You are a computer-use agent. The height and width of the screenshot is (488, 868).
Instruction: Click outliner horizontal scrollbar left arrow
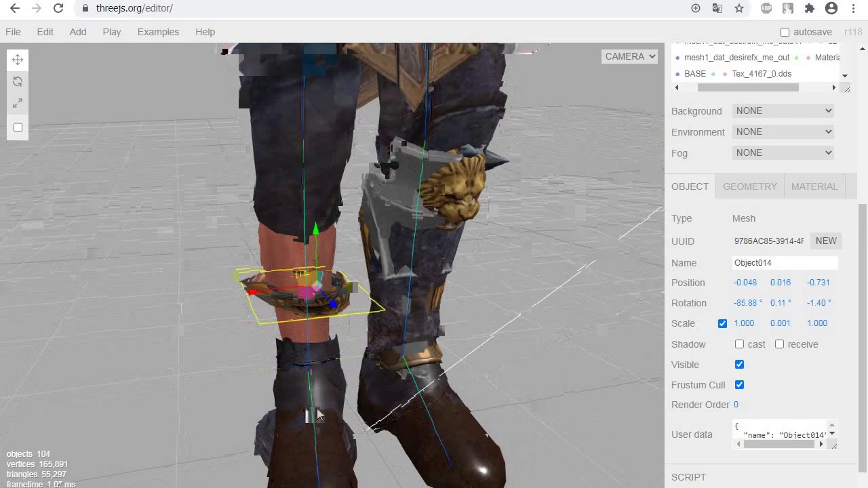coord(676,87)
